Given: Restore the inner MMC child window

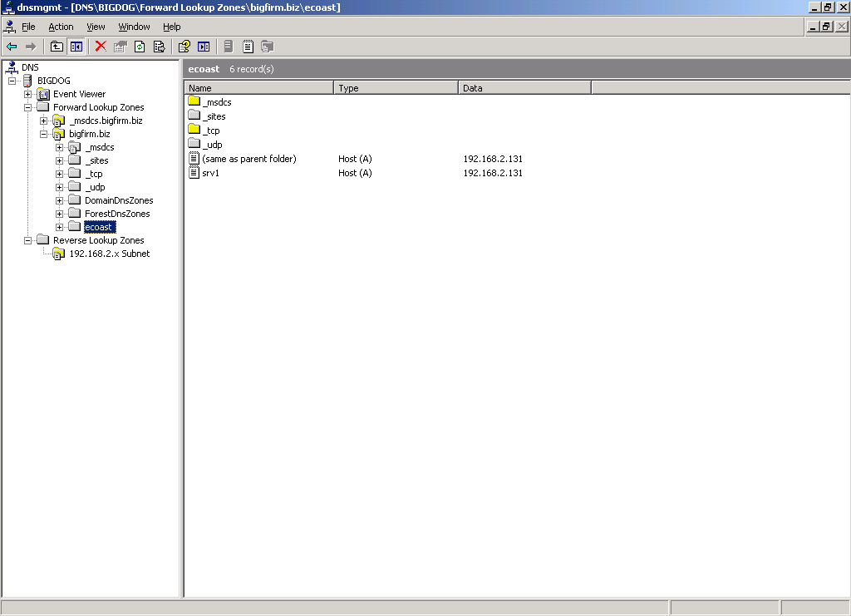Looking at the screenshot, I should pos(826,26).
